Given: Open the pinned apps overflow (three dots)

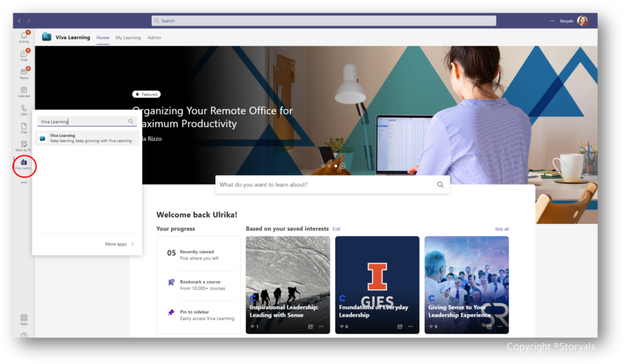Looking at the screenshot, I should (x=23, y=182).
